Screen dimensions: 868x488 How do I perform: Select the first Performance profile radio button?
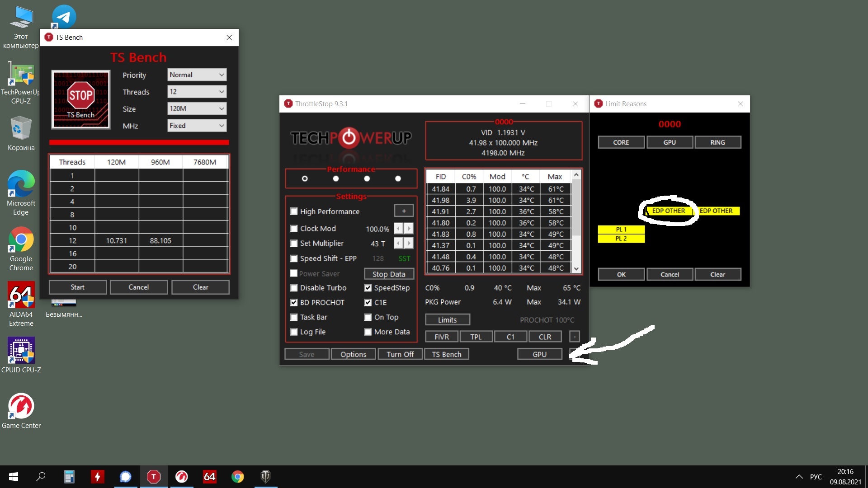click(x=305, y=178)
